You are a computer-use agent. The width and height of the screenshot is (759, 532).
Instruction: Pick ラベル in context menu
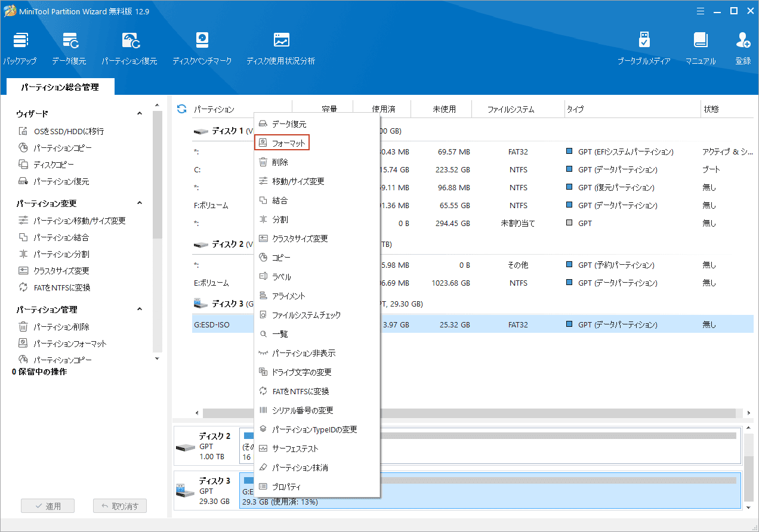coord(317,277)
